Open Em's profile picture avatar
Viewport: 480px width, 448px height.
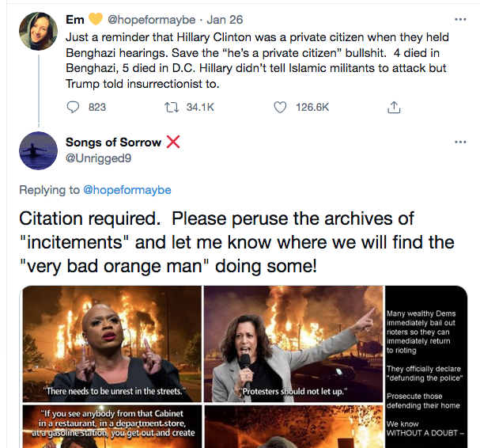pos(38,32)
